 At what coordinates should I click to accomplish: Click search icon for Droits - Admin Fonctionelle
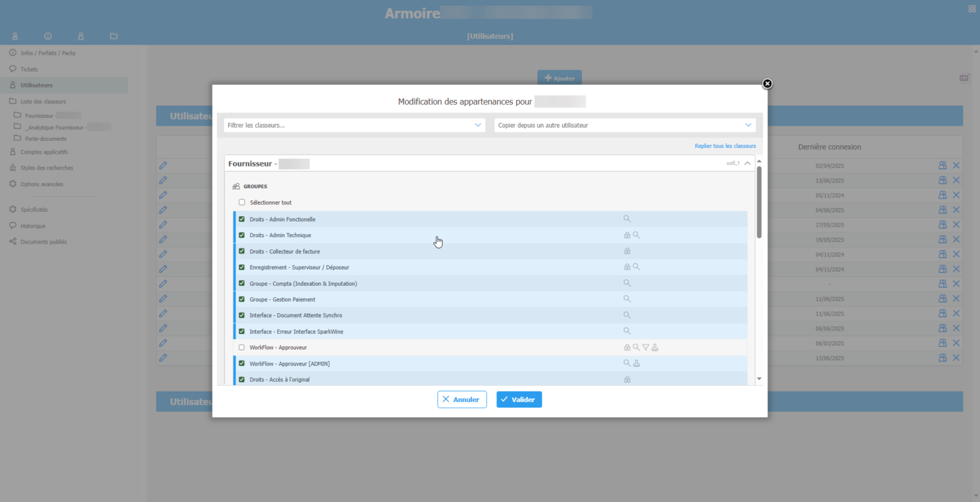(627, 219)
